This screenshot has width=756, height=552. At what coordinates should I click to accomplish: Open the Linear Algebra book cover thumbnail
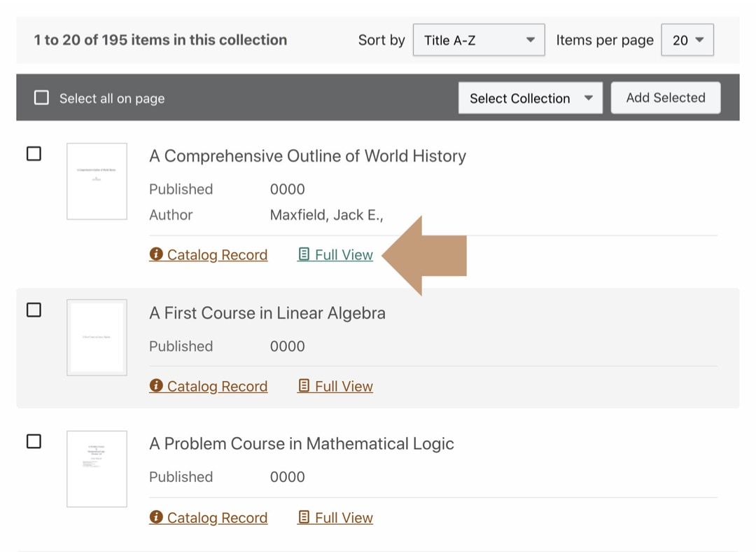[x=97, y=338]
